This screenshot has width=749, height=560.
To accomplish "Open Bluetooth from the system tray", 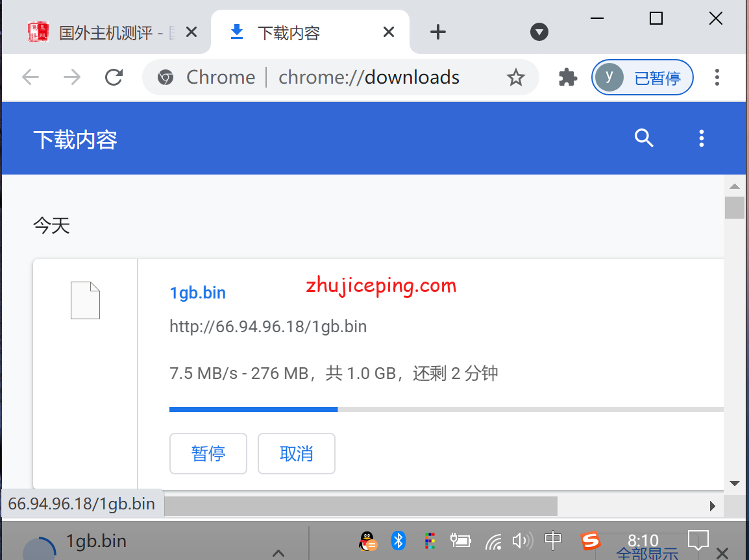I will [x=399, y=541].
